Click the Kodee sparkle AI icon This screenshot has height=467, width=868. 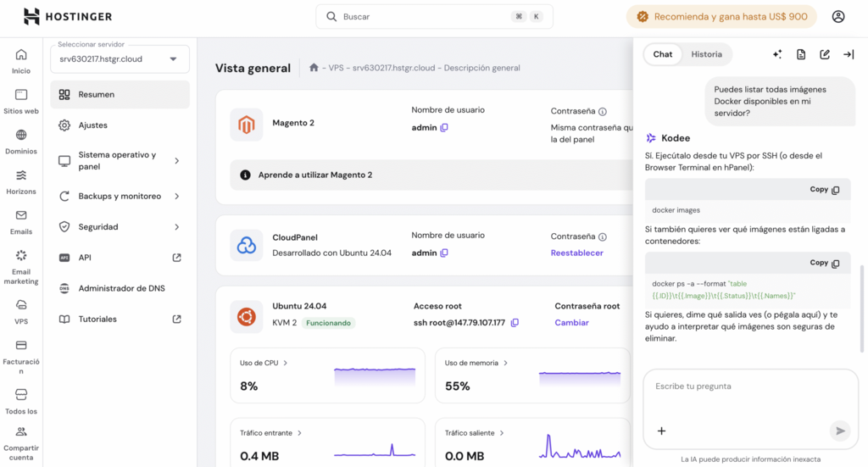[777, 54]
